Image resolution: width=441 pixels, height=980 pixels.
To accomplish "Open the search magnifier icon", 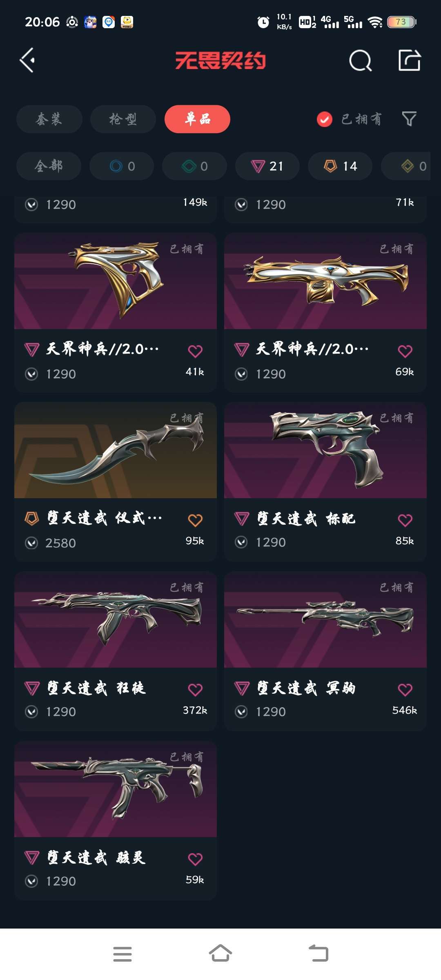I will pos(361,61).
